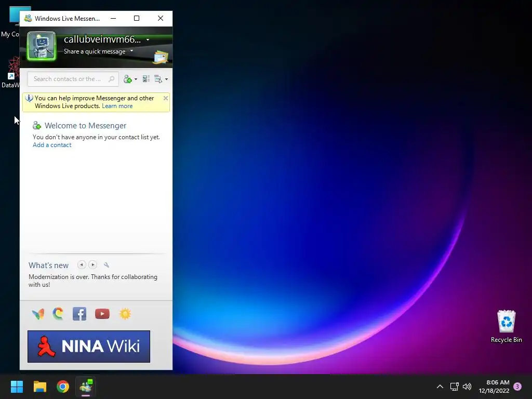Launch Google Chrome from the taskbar
Viewport: 532px width, 399px height.
point(63,387)
